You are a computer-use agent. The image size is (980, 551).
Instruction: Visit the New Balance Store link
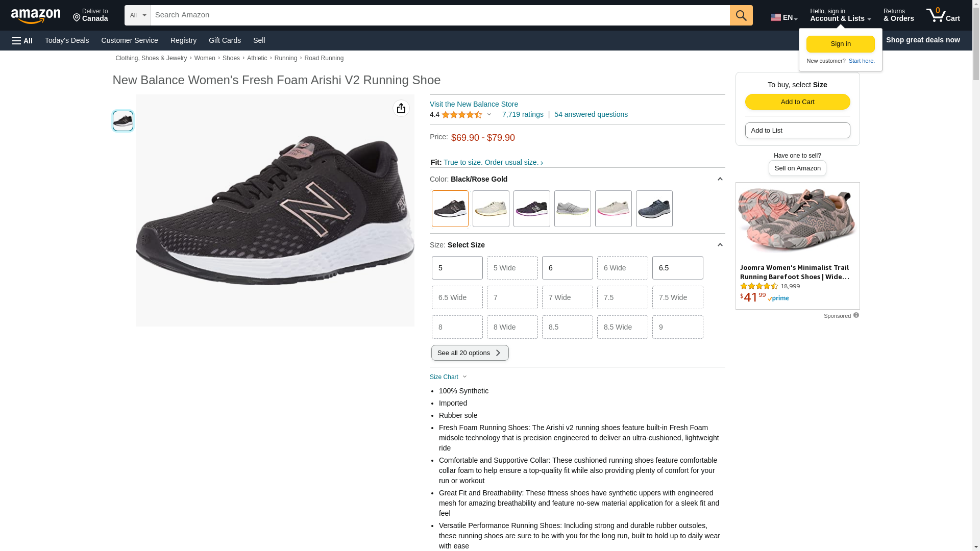pyautogui.click(x=474, y=104)
